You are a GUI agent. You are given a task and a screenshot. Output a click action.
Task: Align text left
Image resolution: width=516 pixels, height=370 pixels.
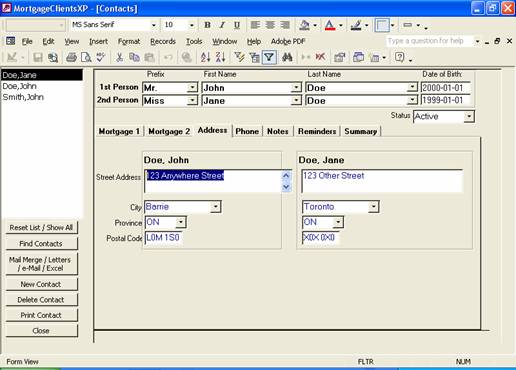tap(255, 25)
